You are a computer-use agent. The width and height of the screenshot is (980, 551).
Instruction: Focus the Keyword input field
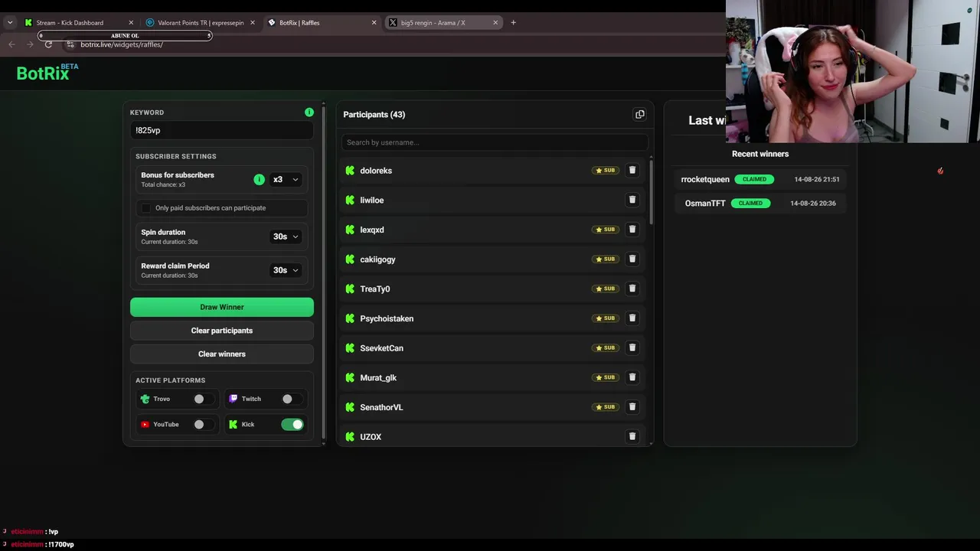[x=222, y=130]
